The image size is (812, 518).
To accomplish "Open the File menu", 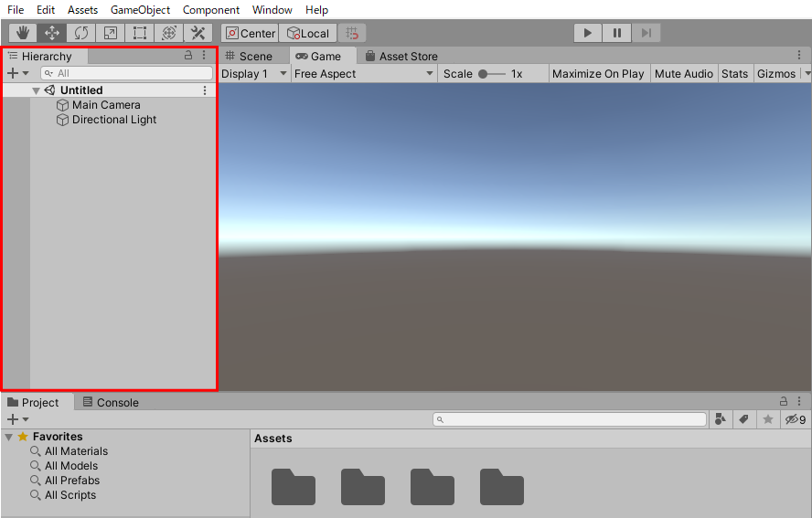I will 16,10.
